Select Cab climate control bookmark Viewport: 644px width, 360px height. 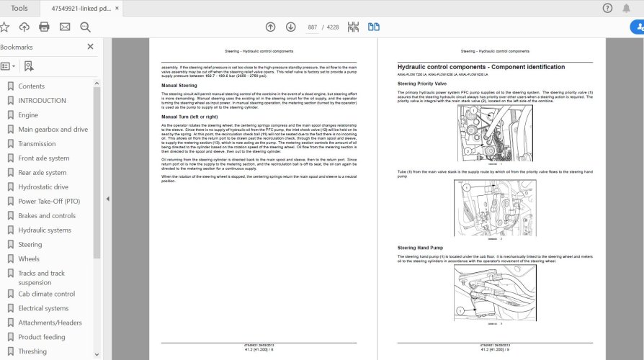(x=46, y=294)
